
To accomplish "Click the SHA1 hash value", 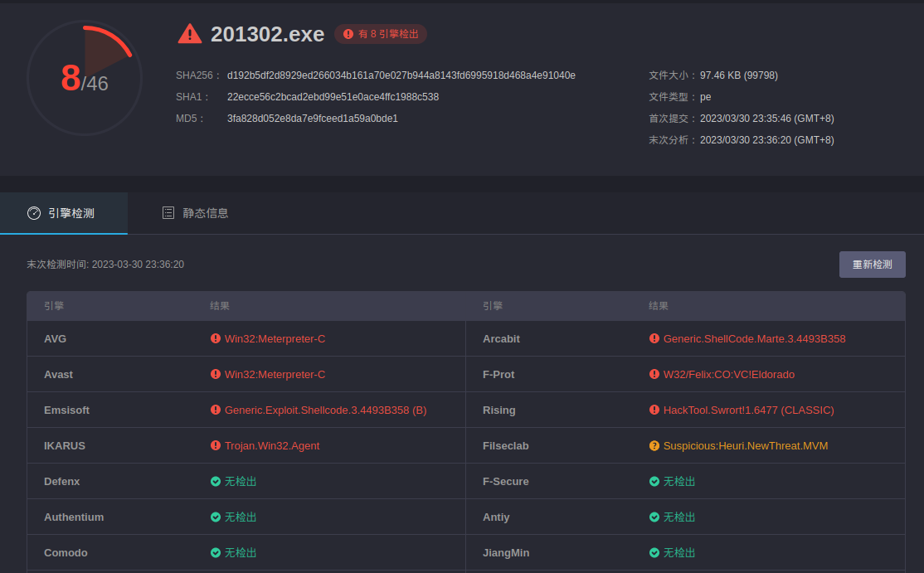I will (333, 96).
